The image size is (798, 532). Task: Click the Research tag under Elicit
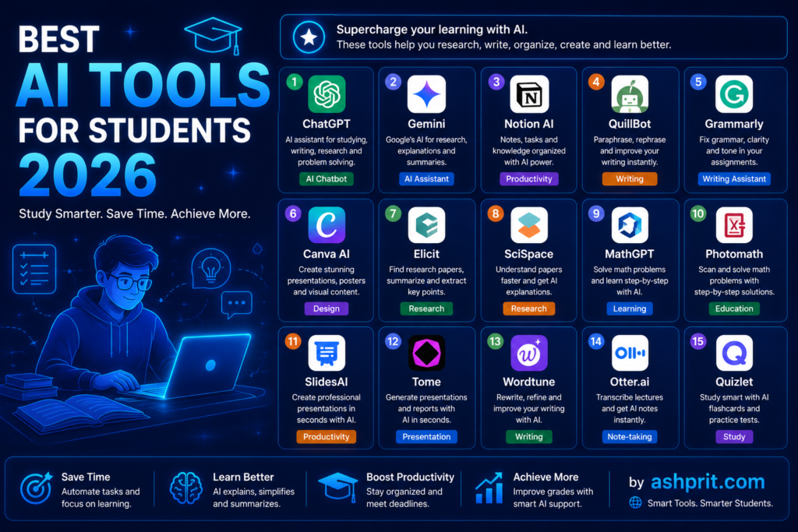(426, 308)
